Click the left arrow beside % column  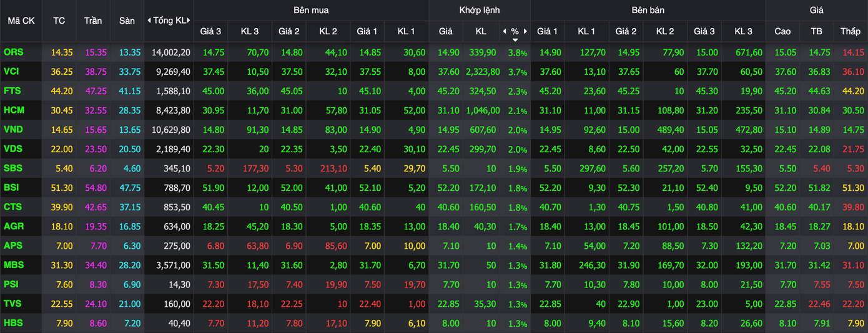(x=505, y=31)
